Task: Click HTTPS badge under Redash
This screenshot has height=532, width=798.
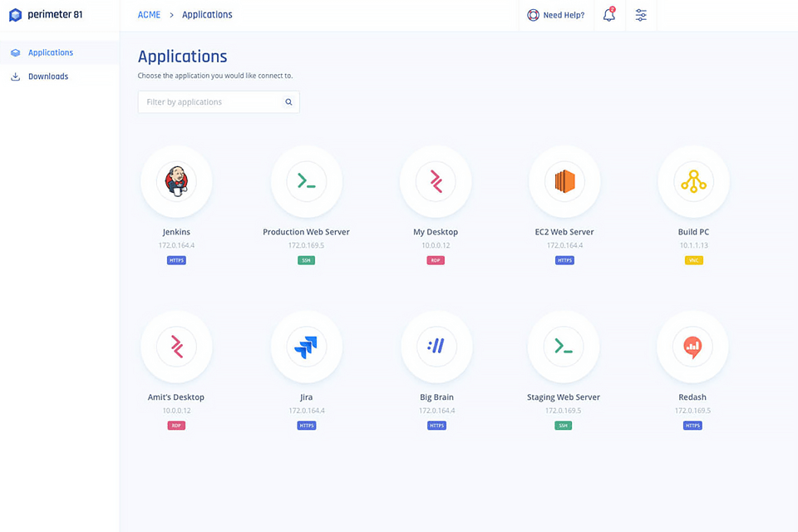Action: (692, 426)
